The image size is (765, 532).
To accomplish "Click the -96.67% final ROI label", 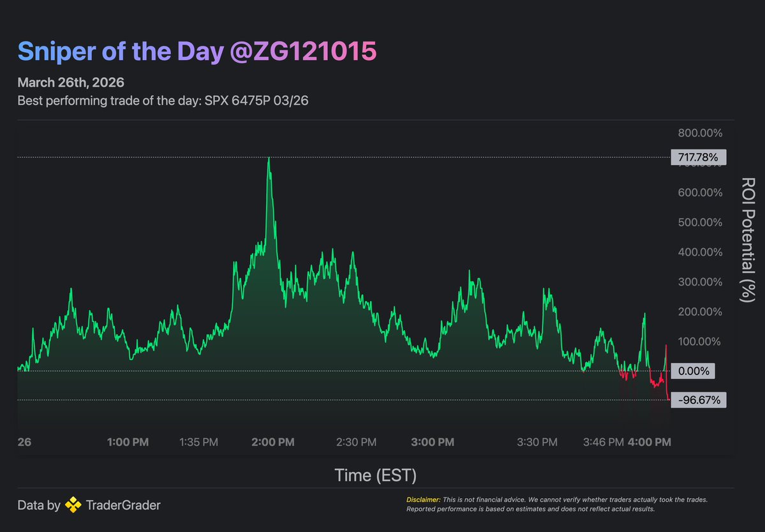I will pyautogui.click(x=699, y=400).
